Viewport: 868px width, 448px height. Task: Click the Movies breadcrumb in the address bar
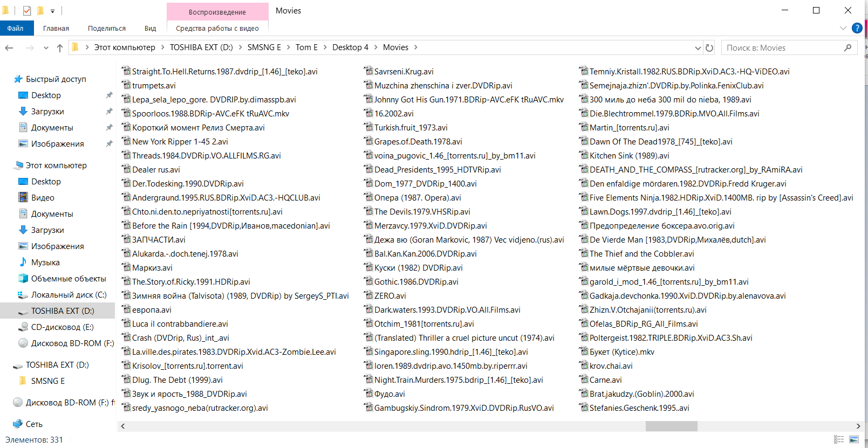pos(395,47)
